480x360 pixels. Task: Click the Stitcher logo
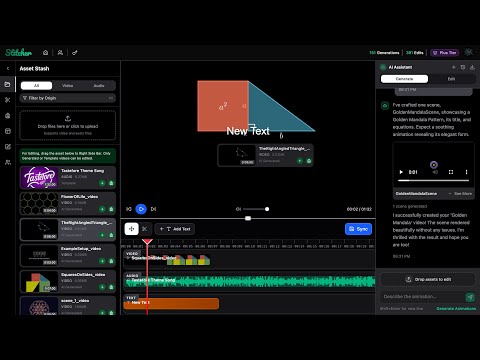point(18,52)
